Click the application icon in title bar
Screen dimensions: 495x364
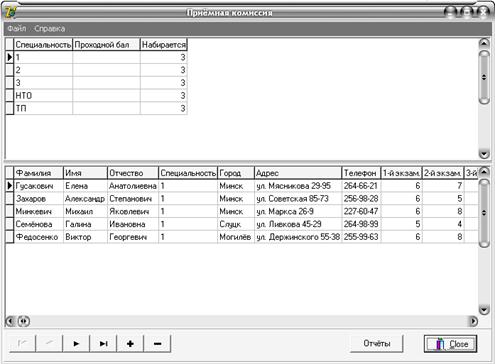point(10,13)
